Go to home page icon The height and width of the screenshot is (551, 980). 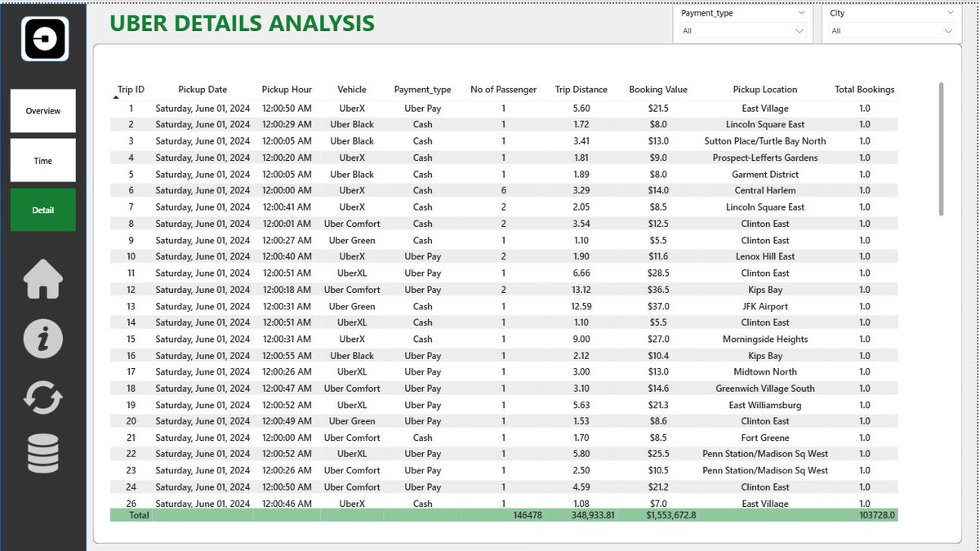[x=43, y=279]
